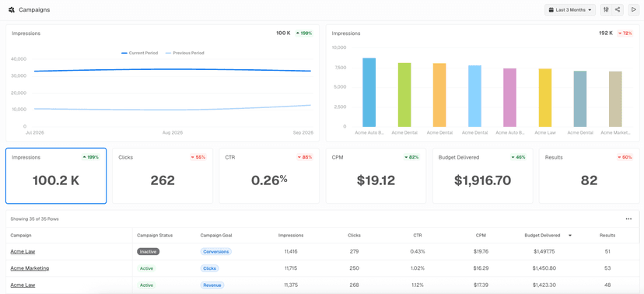Sort by the Clicks table column header
Screen dimensions: 644x294
coord(354,236)
